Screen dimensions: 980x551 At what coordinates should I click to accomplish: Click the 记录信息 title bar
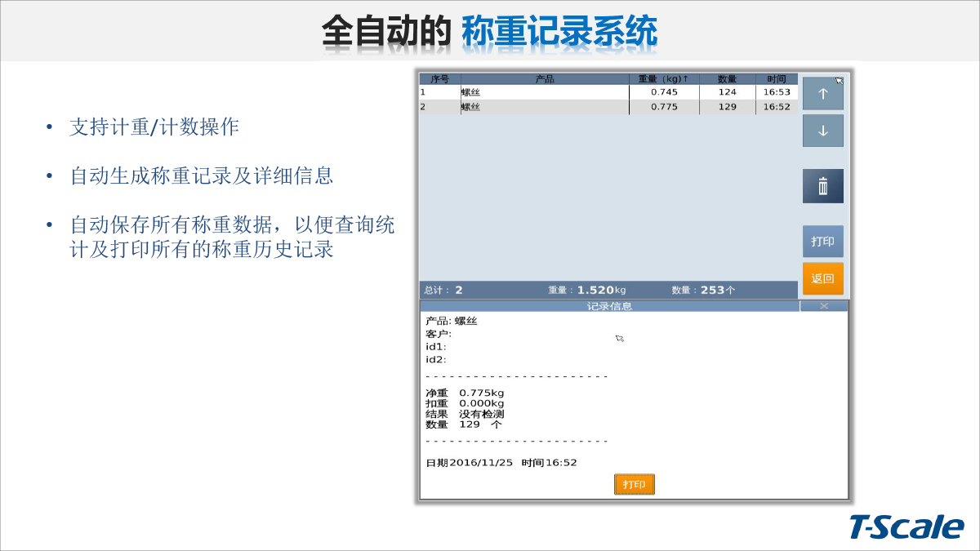[x=608, y=306]
